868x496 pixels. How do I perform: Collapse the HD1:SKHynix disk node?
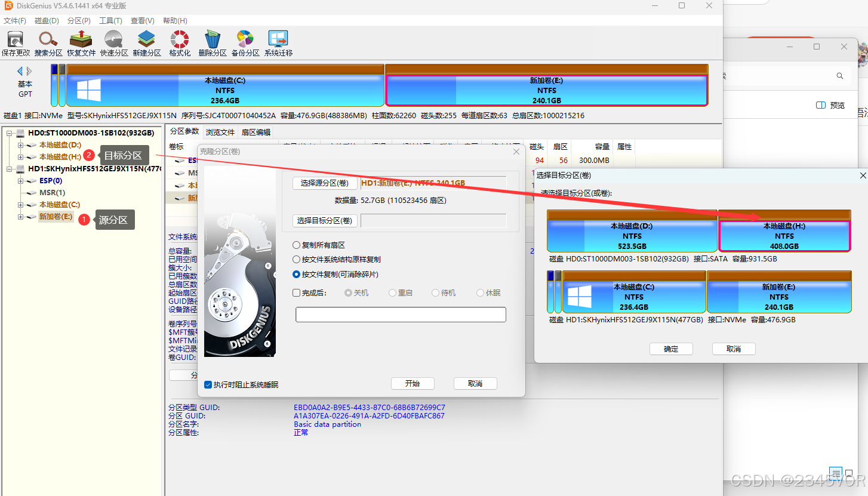click(10, 169)
